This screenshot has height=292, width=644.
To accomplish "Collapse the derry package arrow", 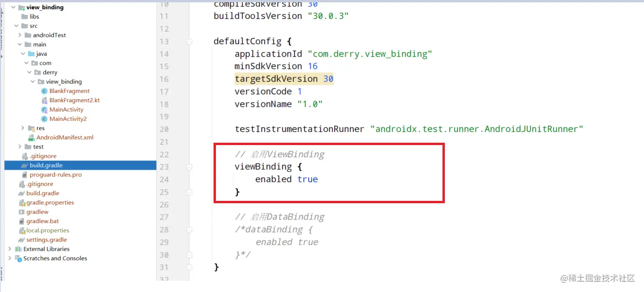I will pyautogui.click(x=29, y=73).
